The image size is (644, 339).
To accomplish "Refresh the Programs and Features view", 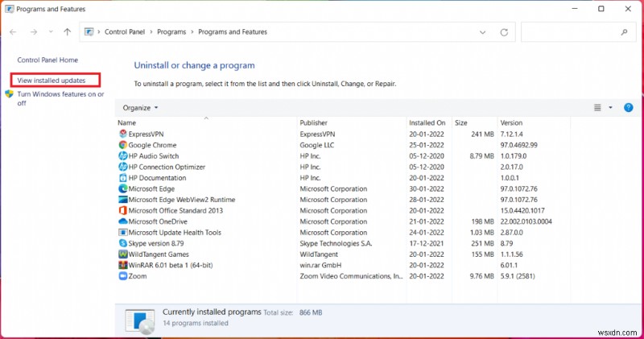I will (x=504, y=32).
